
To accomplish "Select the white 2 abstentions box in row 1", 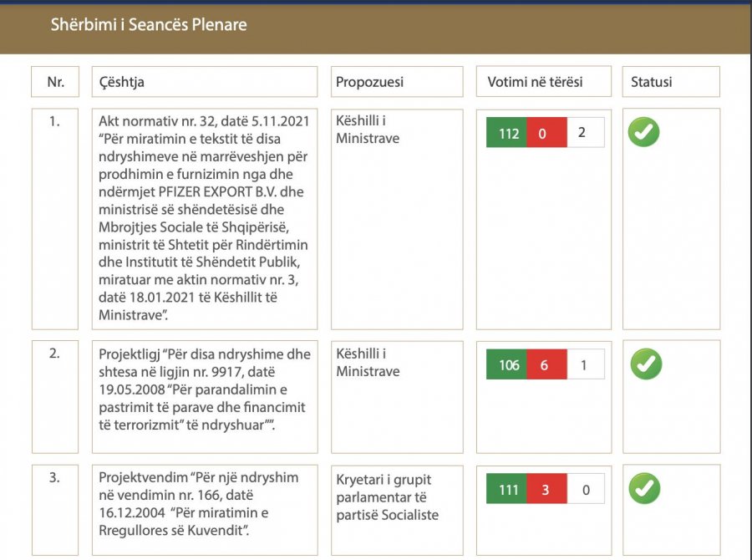I will [586, 132].
